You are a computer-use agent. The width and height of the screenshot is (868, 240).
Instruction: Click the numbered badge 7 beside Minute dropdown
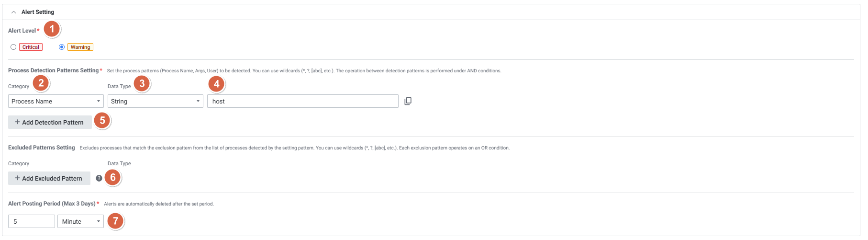pos(115,221)
